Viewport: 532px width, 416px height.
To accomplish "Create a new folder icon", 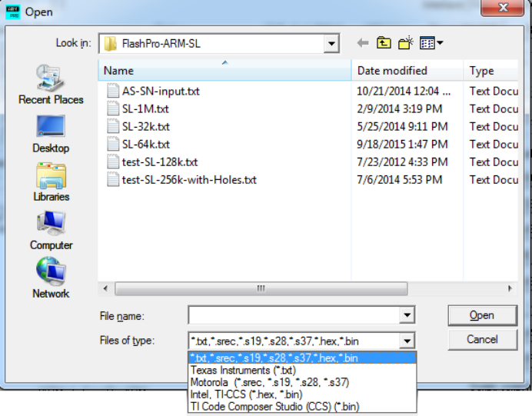I will click(406, 43).
